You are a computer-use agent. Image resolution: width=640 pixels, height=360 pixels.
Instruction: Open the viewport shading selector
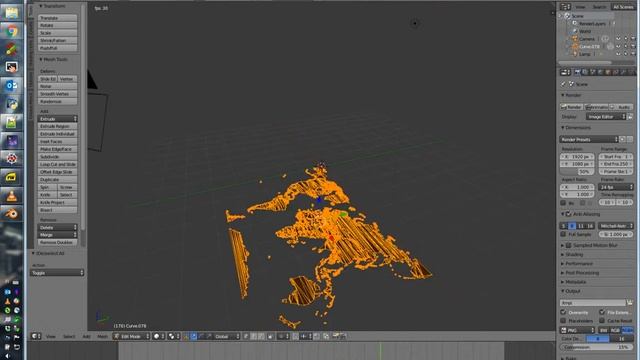tap(159, 336)
